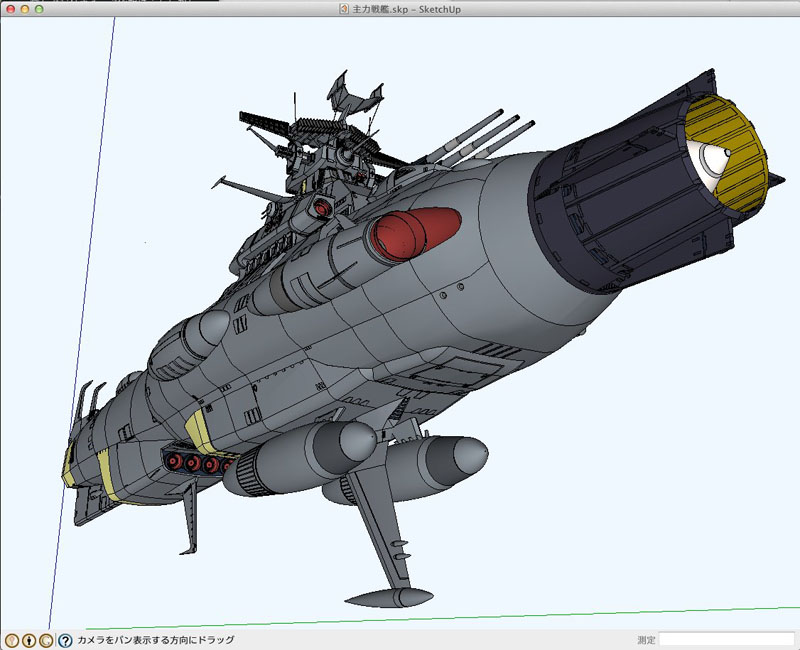This screenshot has width=800, height=650.
Task: Click the document icon in the title bar
Action: pyautogui.click(x=344, y=9)
